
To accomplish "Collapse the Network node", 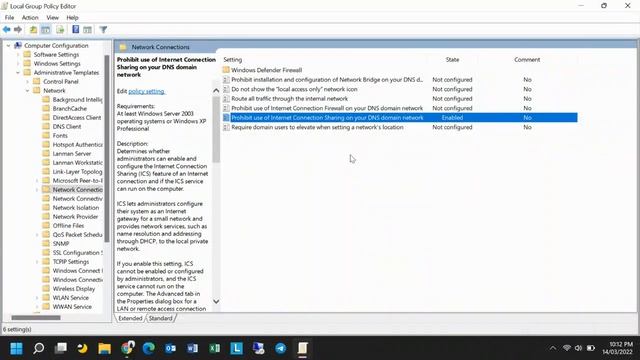I will (x=27, y=91).
